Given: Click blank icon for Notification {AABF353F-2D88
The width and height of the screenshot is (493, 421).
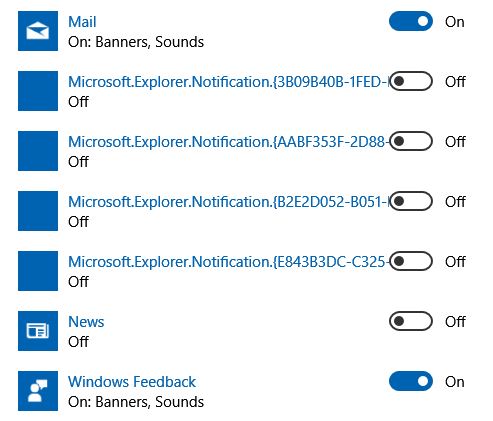Looking at the screenshot, I should click(38, 151).
